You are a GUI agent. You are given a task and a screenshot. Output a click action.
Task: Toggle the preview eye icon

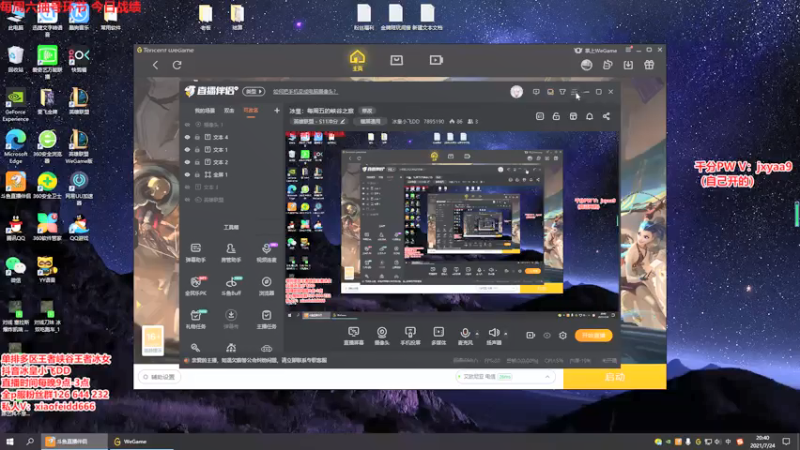click(x=547, y=335)
